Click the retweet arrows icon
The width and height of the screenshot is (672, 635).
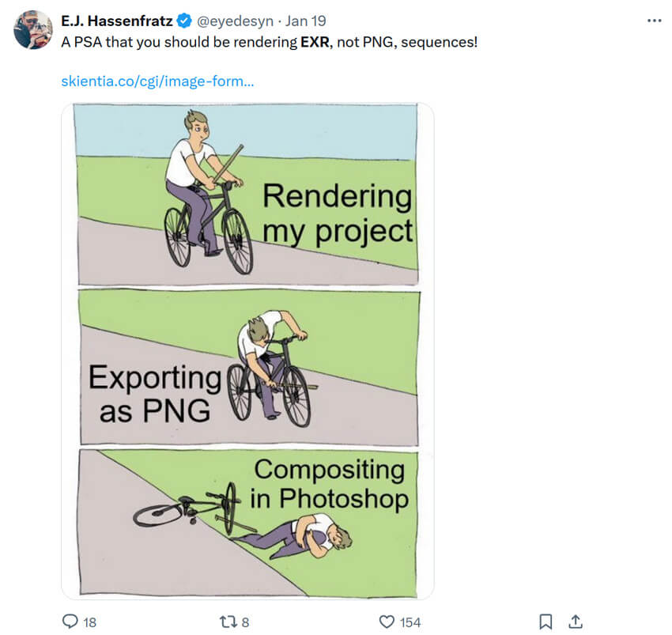click(227, 622)
